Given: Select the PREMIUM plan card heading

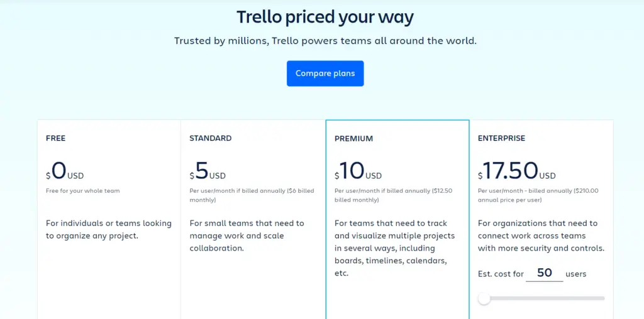Looking at the screenshot, I should click(x=353, y=139).
